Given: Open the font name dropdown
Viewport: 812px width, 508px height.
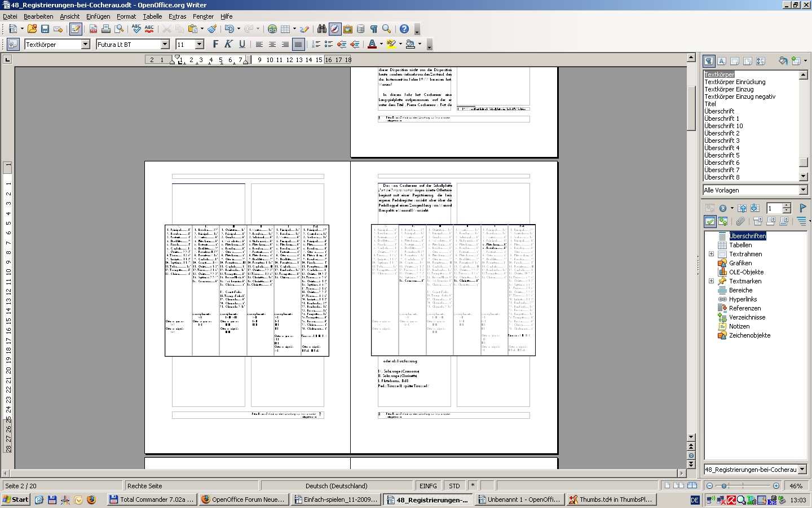Looking at the screenshot, I should click(x=165, y=44).
